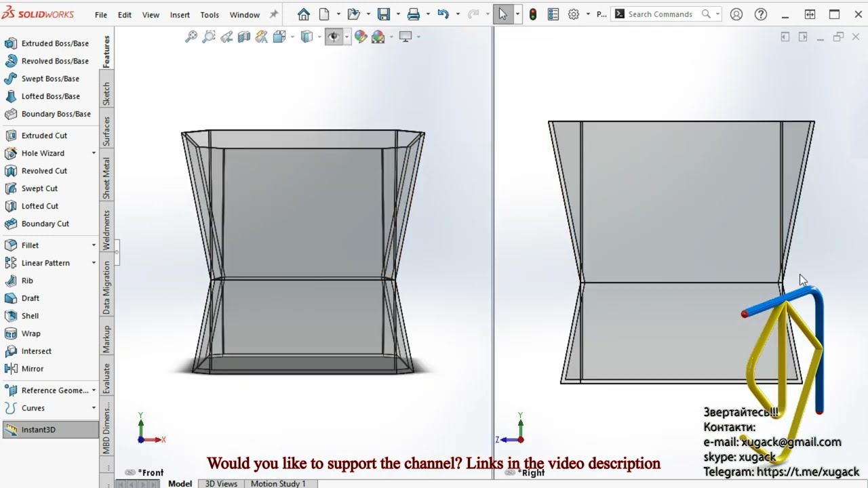This screenshot has height=488, width=868.
Task: Open the Insert menu
Action: [180, 14]
